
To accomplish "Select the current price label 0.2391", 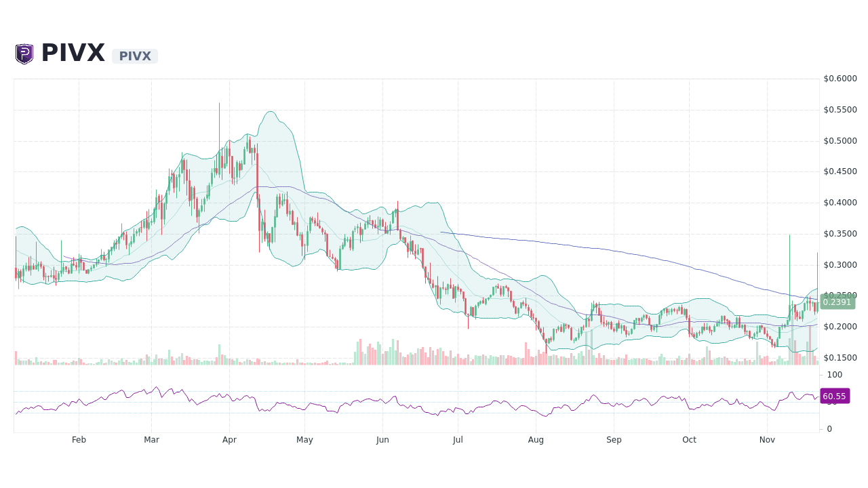I will pyautogui.click(x=837, y=302).
